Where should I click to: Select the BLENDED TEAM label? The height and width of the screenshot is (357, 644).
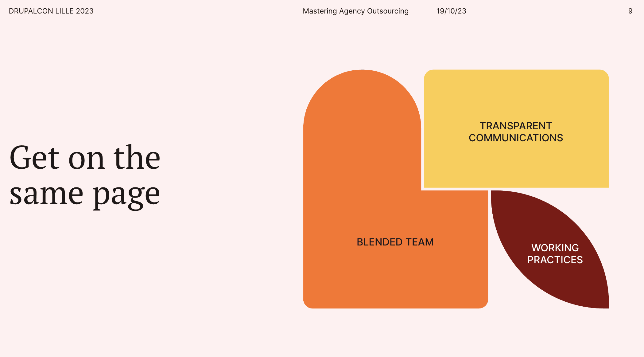click(395, 242)
